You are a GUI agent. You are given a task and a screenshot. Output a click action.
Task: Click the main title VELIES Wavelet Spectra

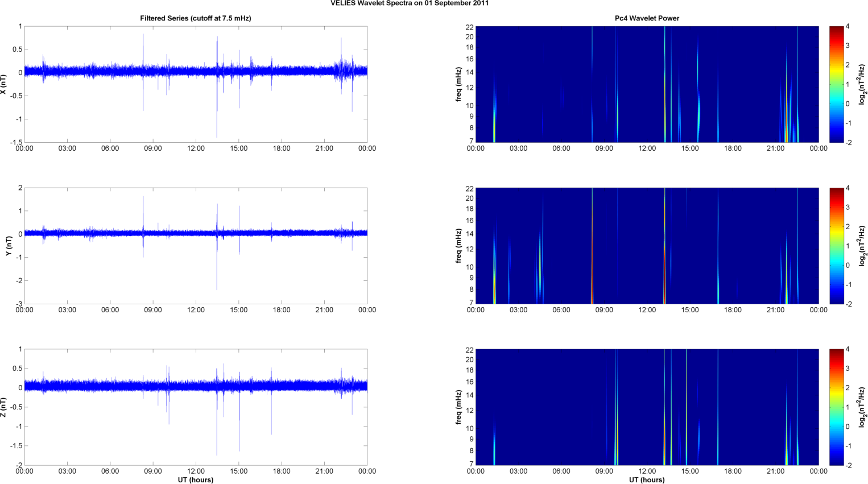[410, 3]
